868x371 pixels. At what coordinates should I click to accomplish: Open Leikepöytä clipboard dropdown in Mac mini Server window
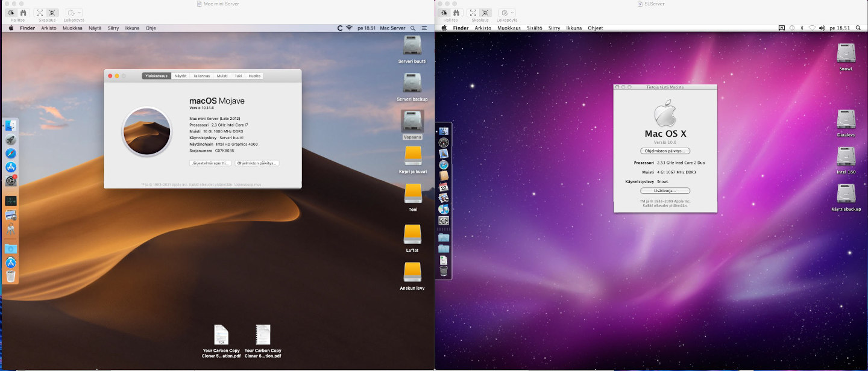point(74,12)
